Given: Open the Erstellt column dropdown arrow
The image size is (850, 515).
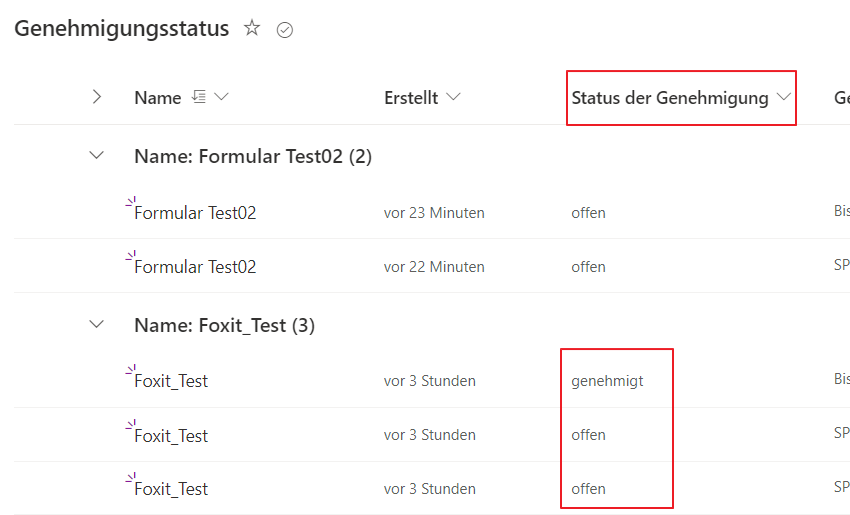Looking at the screenshot, I should [454, 97].
